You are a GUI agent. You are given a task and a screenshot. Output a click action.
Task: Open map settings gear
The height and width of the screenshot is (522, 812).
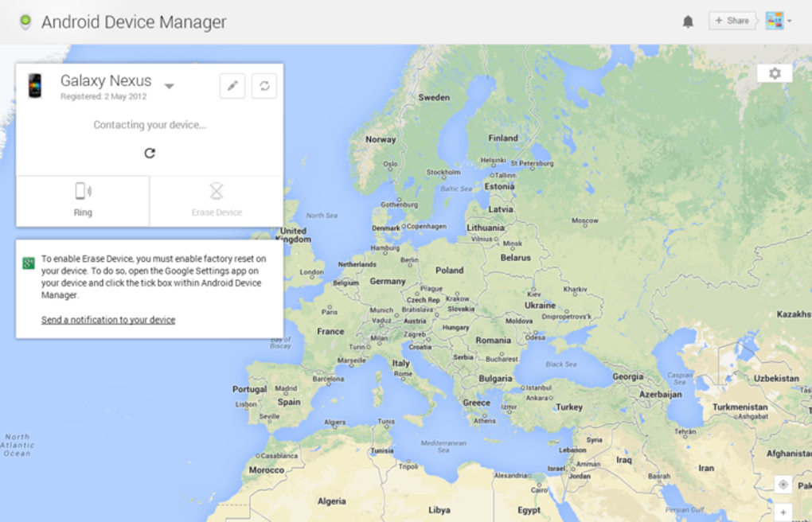coord(775,73)
